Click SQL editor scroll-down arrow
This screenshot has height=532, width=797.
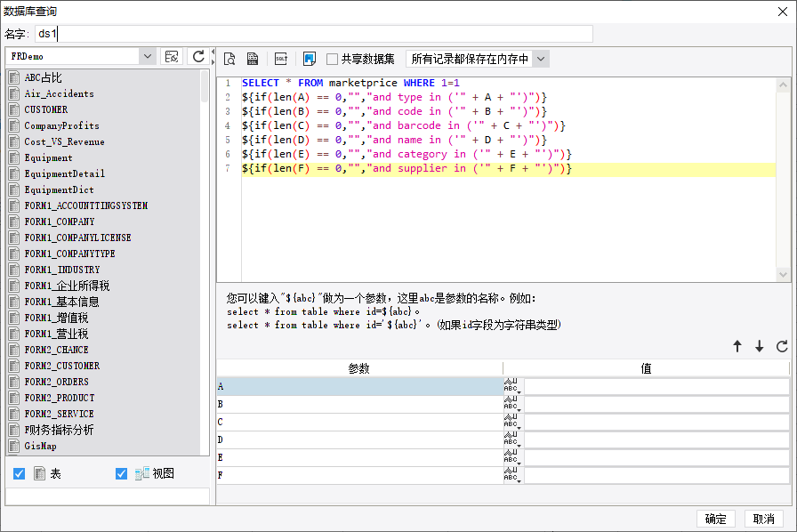(783, 275)
